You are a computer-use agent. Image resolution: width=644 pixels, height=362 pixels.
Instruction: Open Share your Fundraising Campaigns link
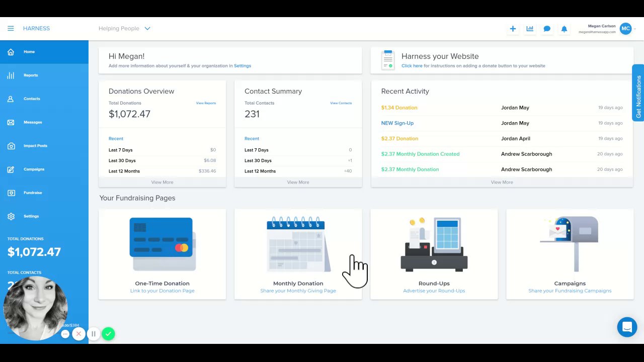pos(570,291)
